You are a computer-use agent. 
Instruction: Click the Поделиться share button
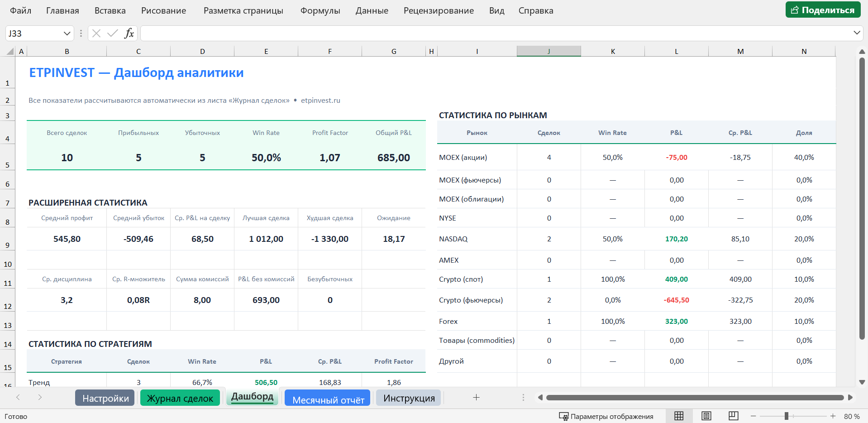(x=823, y=10)
